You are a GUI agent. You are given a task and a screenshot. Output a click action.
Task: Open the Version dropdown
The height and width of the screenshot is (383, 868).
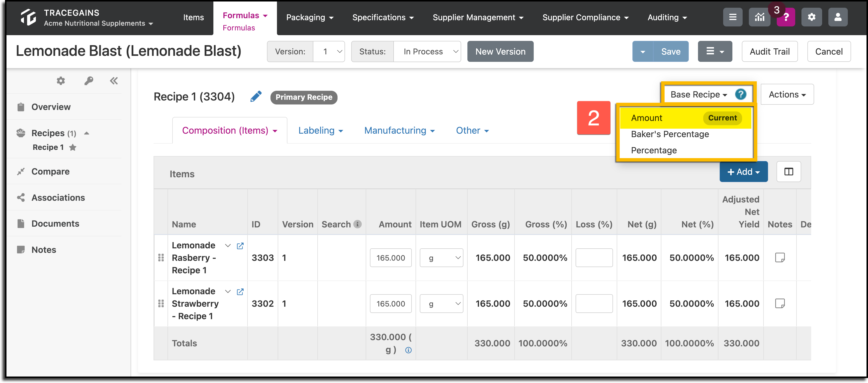tap(329, 52)
